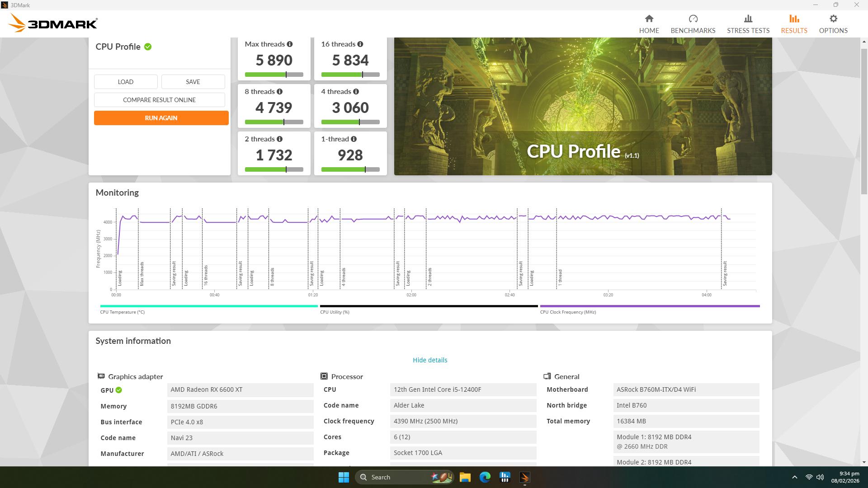Go to the Benchmarks gauge icon
Image resolution: width=868 pixels, height=488 pixels.
click(693, 19)
